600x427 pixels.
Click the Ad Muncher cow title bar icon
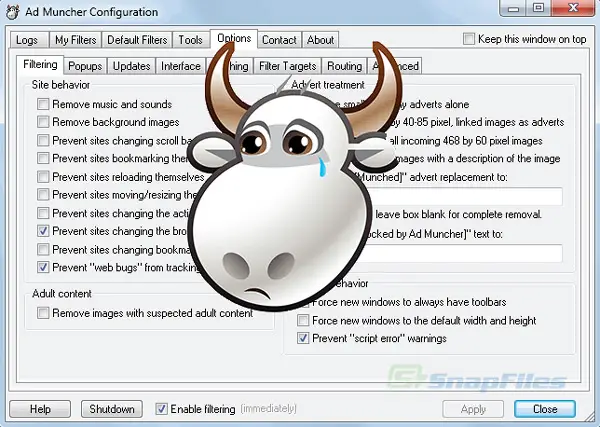pos(13,11)
